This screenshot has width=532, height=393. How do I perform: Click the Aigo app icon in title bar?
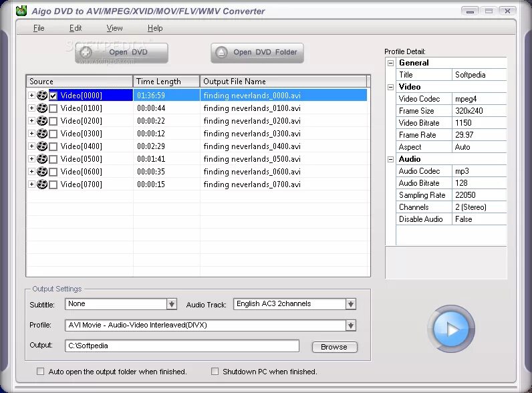pos(21,11)
